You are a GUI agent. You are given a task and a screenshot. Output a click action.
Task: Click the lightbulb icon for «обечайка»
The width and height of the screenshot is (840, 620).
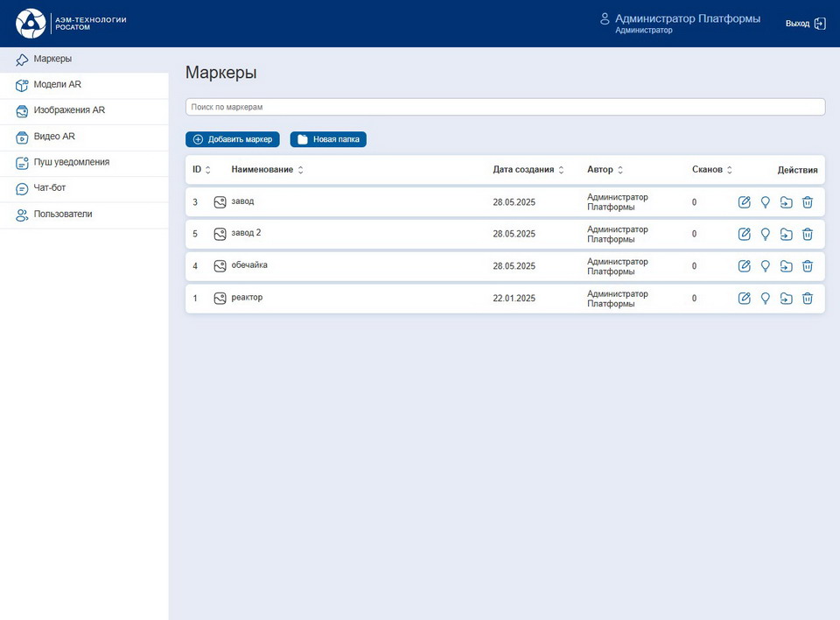point(766,266)
